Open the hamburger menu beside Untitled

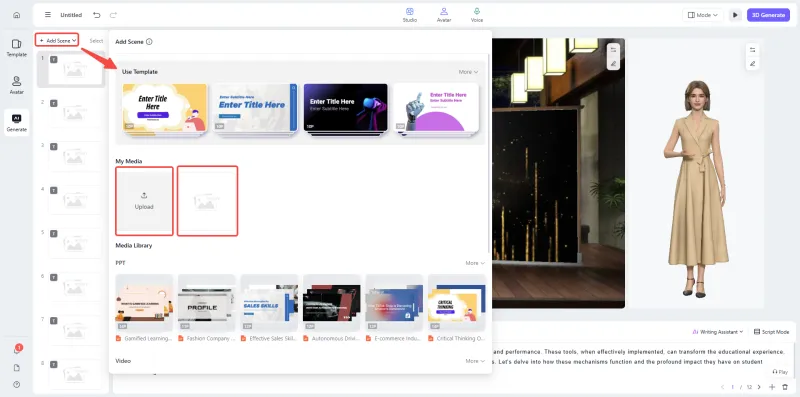(x=48, y=15)
